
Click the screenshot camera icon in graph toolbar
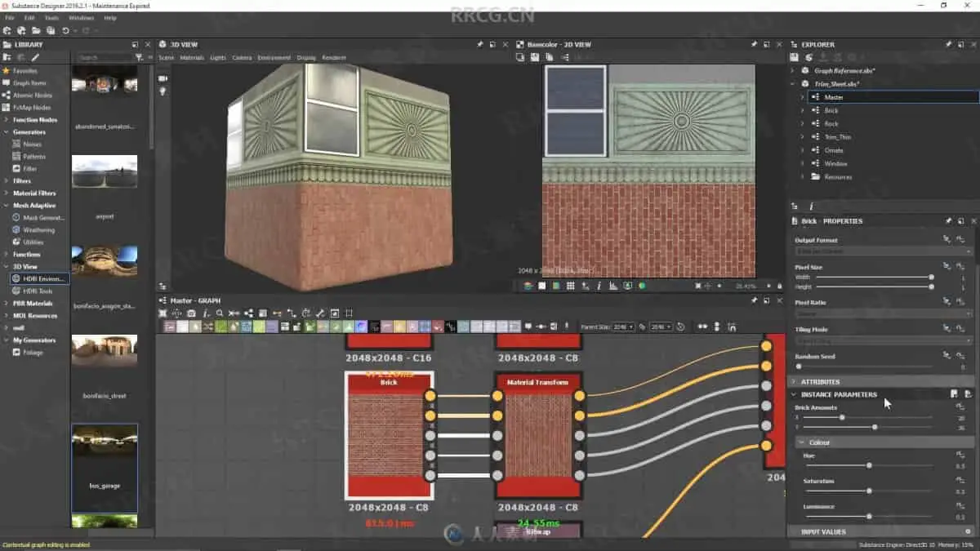[x=191, y=313]
